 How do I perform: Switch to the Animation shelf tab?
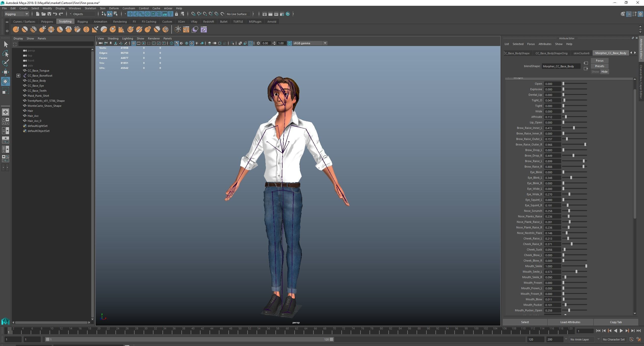click(x=100, y=22)
